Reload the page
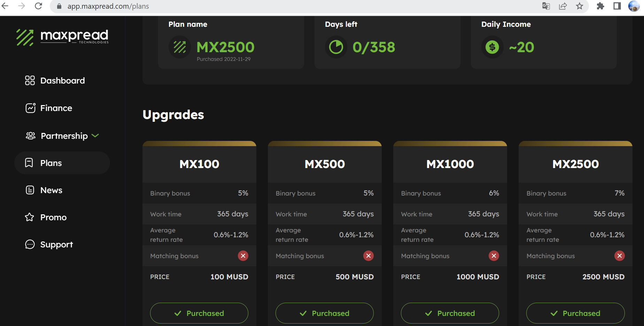 pyautogui.click(x=38, y=6)
